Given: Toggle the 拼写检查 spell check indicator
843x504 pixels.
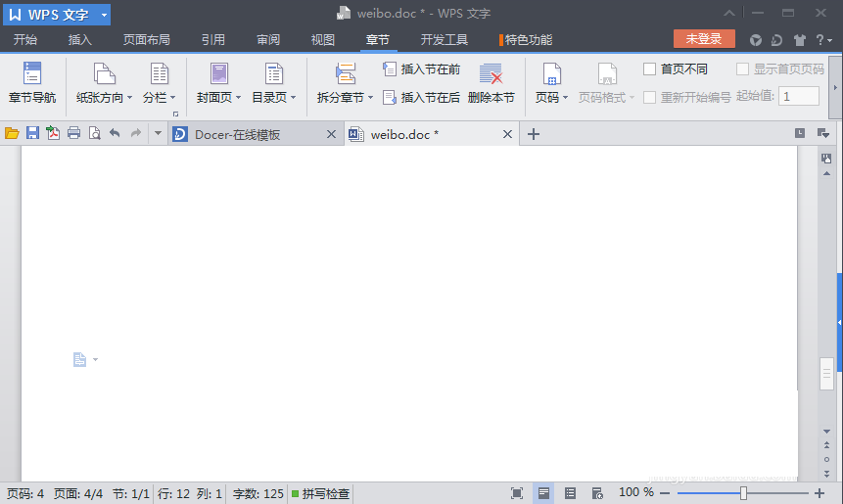Looking at the screenshot, I should (x=320, y=493).
